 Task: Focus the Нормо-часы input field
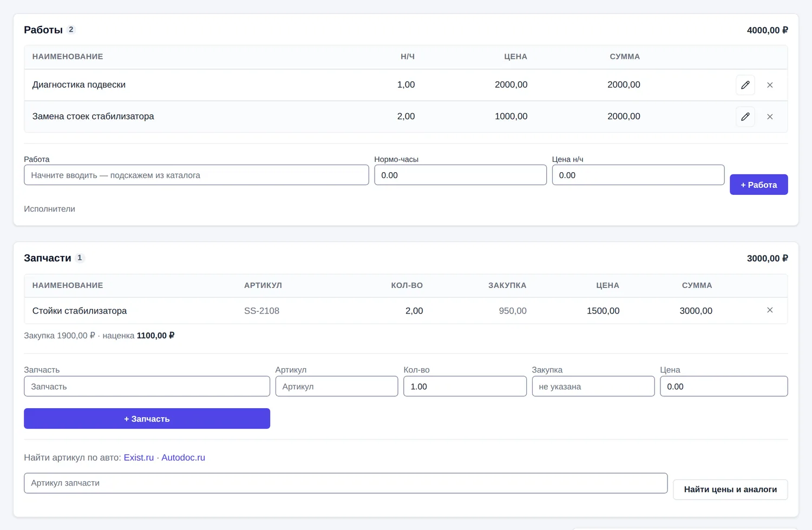click(x=460, y=175)
